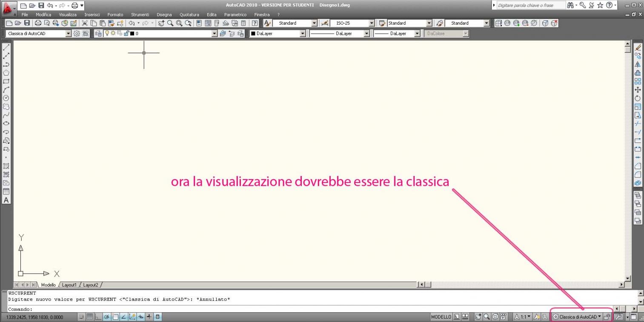Open the status bar Classica di AutoCAD workspace switcher
The height and width of the screenshot is (322, 644).
click(x=577, y=317)
